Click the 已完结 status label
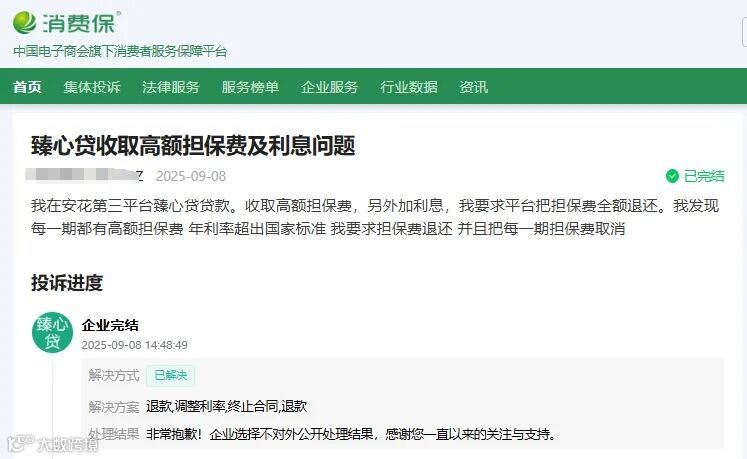Screen dimensions: 747x459 (x=704, y=176)
